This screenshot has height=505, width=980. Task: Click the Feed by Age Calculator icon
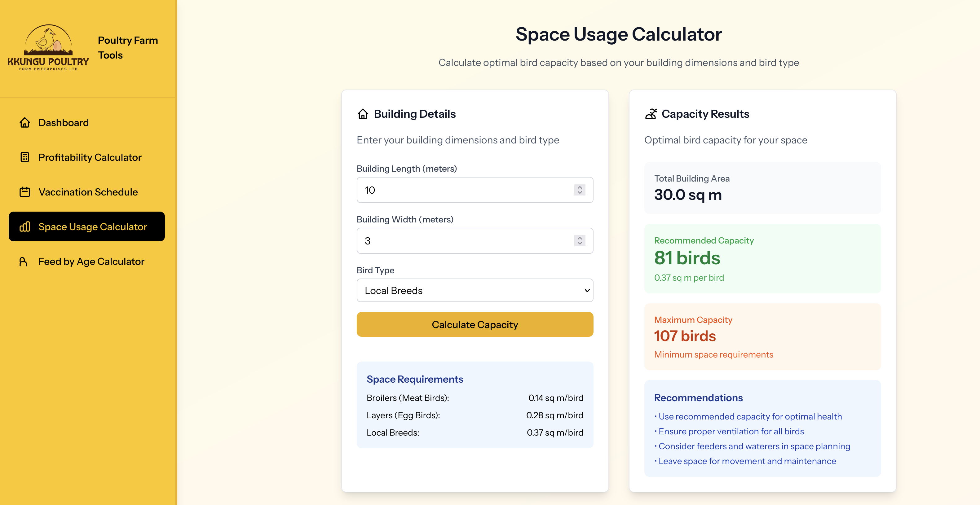click(23, 261)
